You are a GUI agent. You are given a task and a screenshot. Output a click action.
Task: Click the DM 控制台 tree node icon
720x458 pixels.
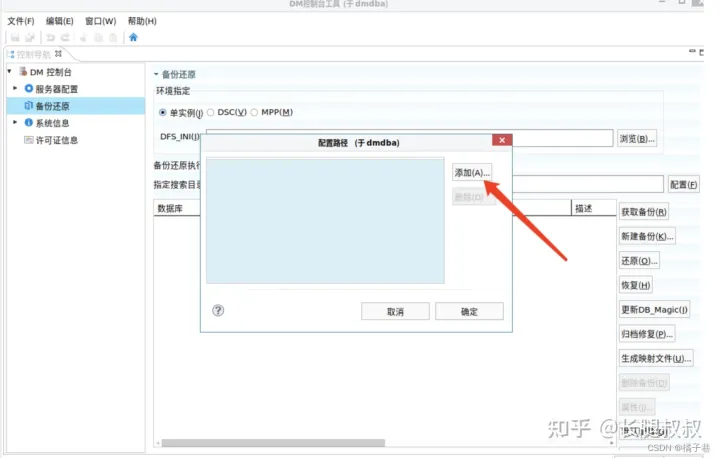[23, 72]
